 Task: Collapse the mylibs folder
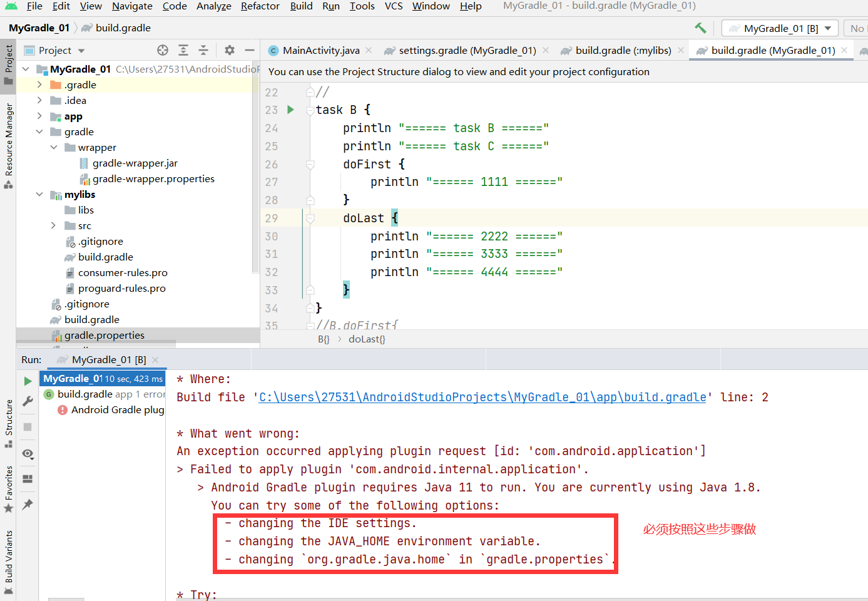pos(39,194)
